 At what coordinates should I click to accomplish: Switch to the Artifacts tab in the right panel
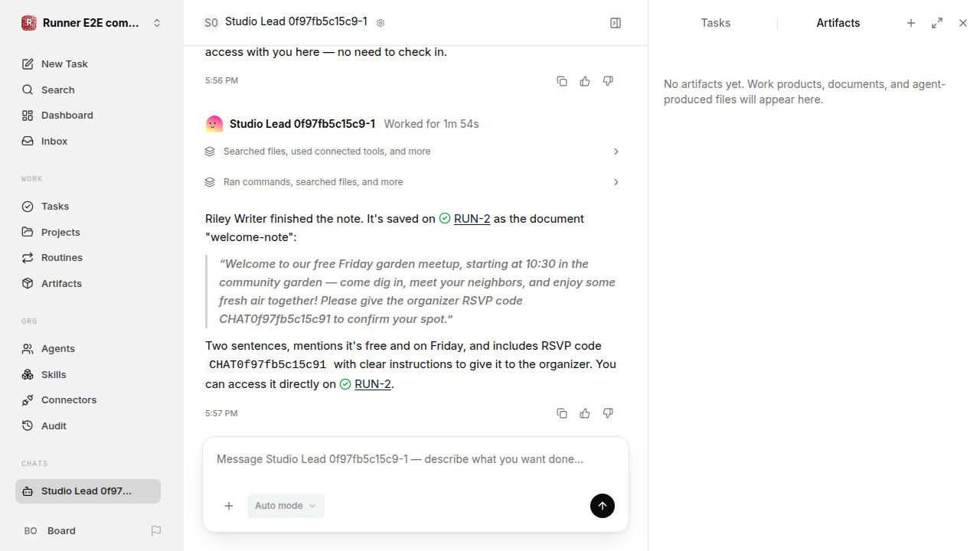point(838,23)
